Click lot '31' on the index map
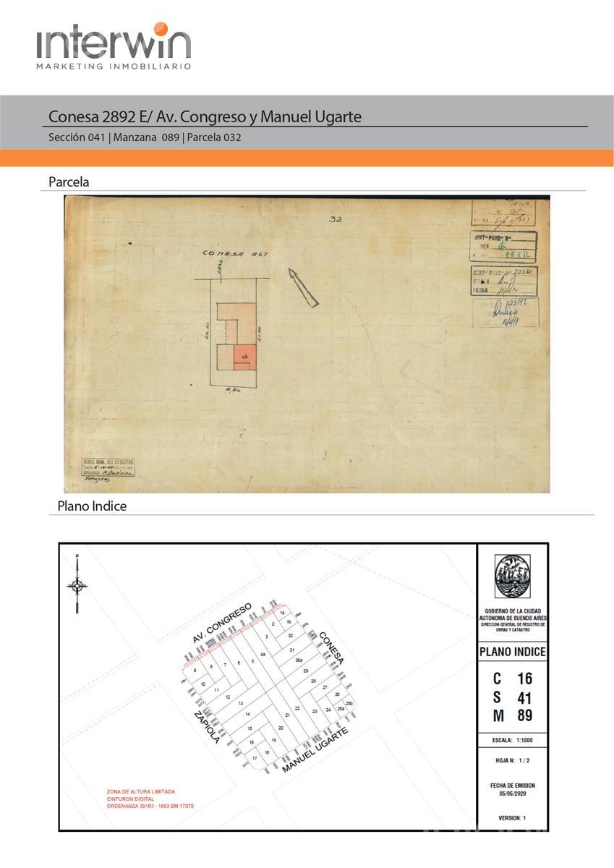 click(x=292, y=650)
